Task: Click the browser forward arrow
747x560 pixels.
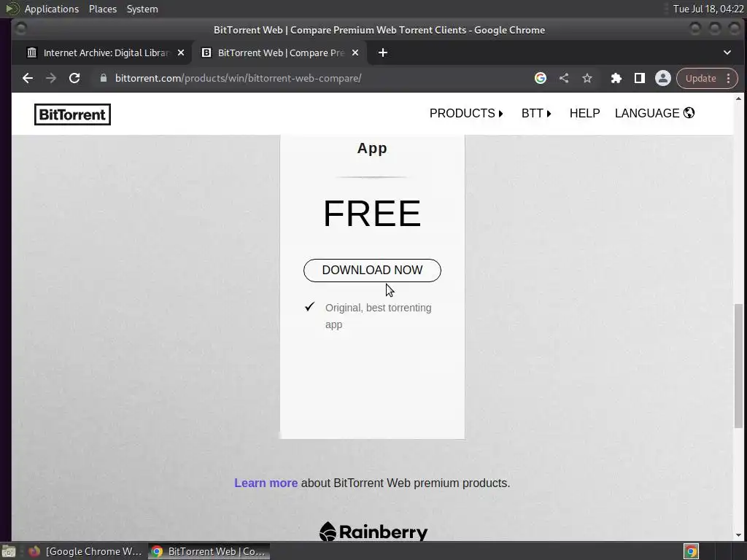Action: click(51, 78)
